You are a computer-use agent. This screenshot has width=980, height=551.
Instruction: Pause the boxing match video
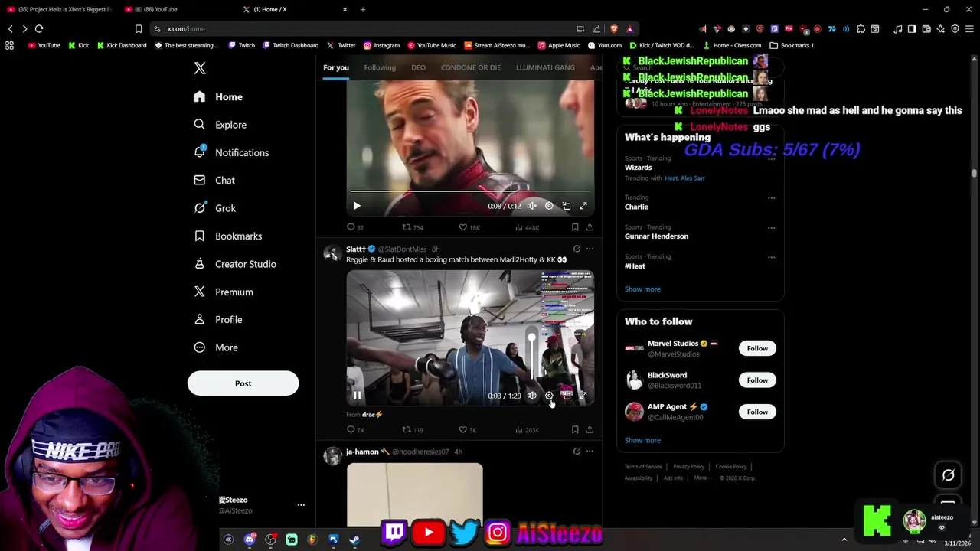coord(357,396)
